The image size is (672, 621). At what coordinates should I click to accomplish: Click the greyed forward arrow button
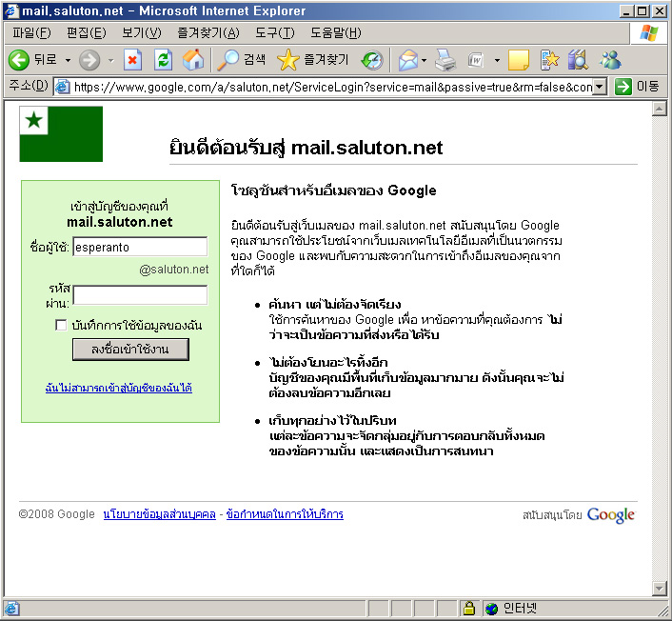89,60
